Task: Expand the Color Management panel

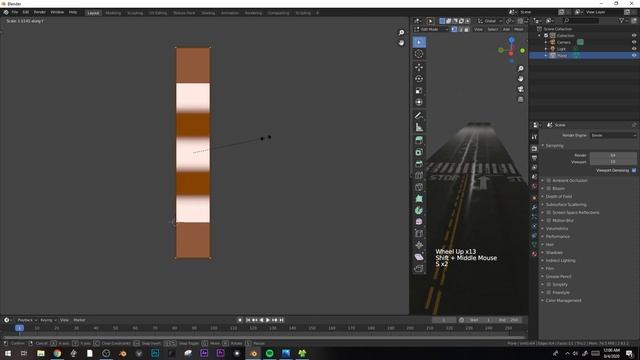Action: pos(563,300)
